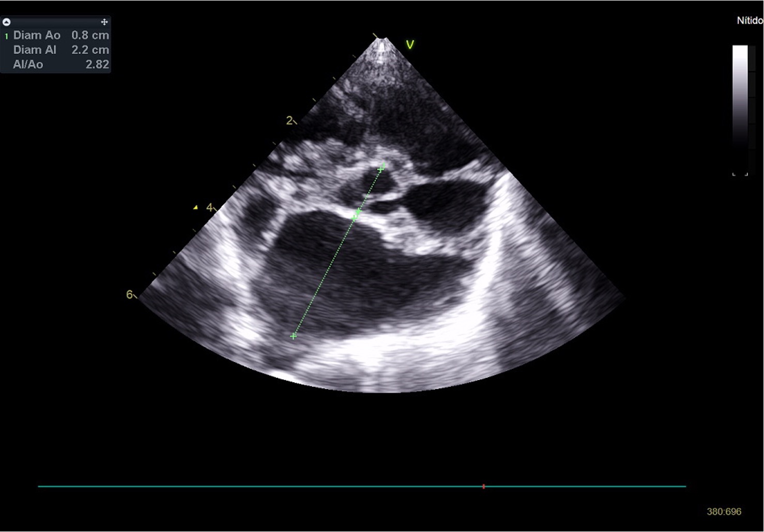The image size is (764, 532).
Task: Click the move handle on measurement panel
Action: coord(104,22)
